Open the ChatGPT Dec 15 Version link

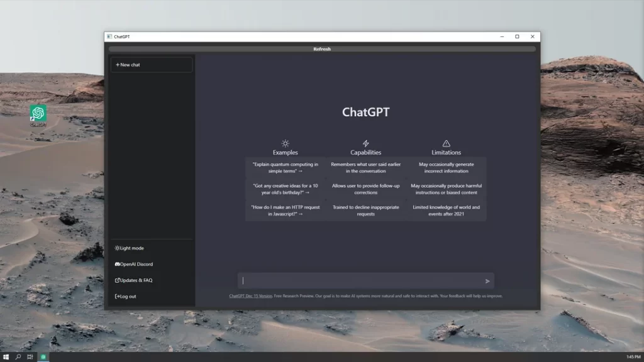pyautogui.click(x=250, y=296)
